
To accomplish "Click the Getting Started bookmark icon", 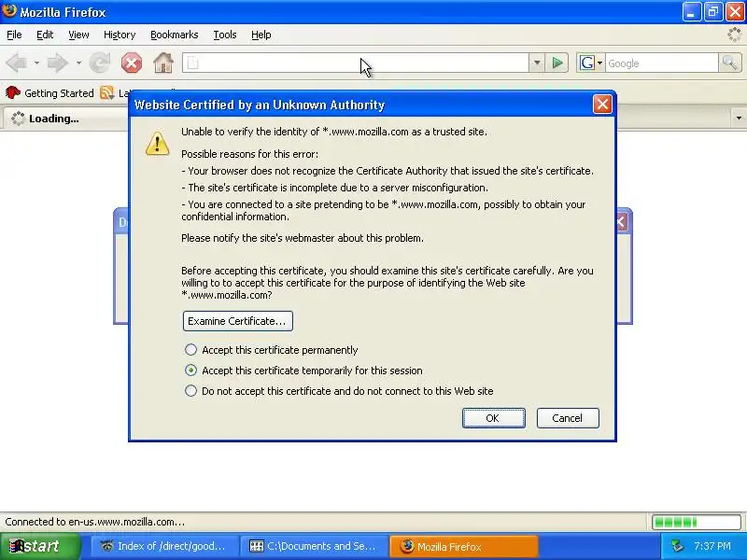I will 13,92.
